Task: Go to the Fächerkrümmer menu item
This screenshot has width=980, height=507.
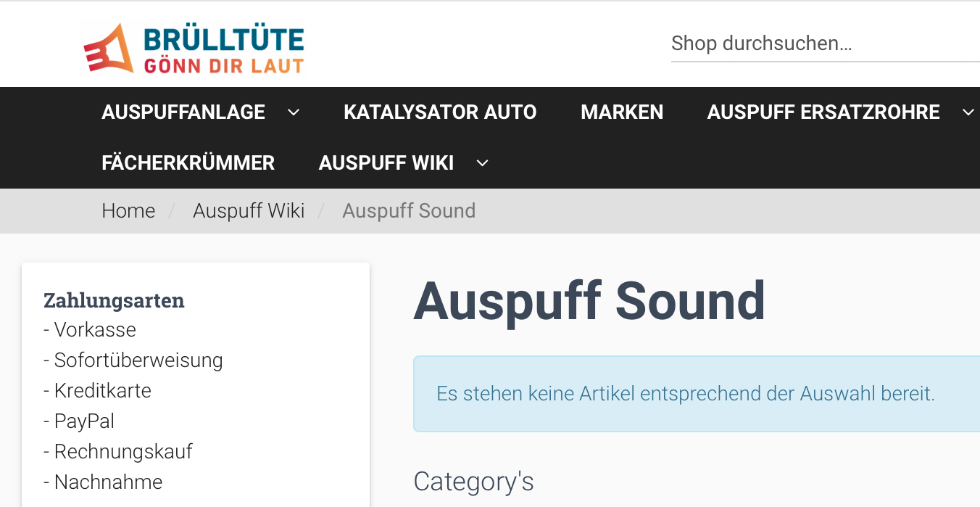Action: (188, 163)
